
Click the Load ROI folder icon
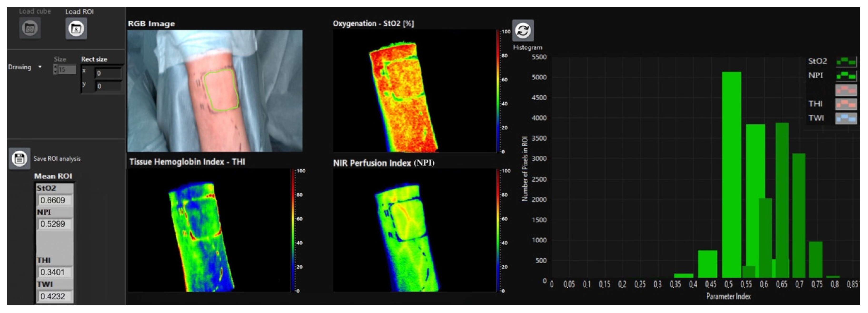(76, 28)
